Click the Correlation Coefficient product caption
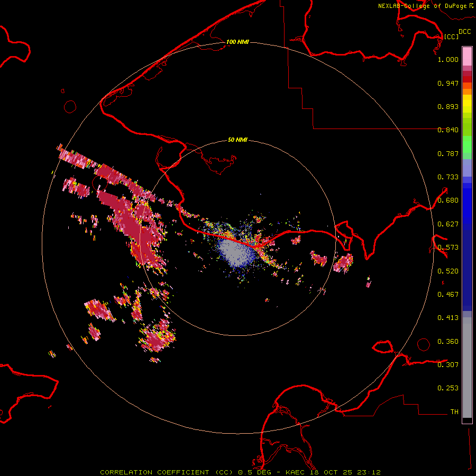The image size is (476, 476). click(240, 472)
